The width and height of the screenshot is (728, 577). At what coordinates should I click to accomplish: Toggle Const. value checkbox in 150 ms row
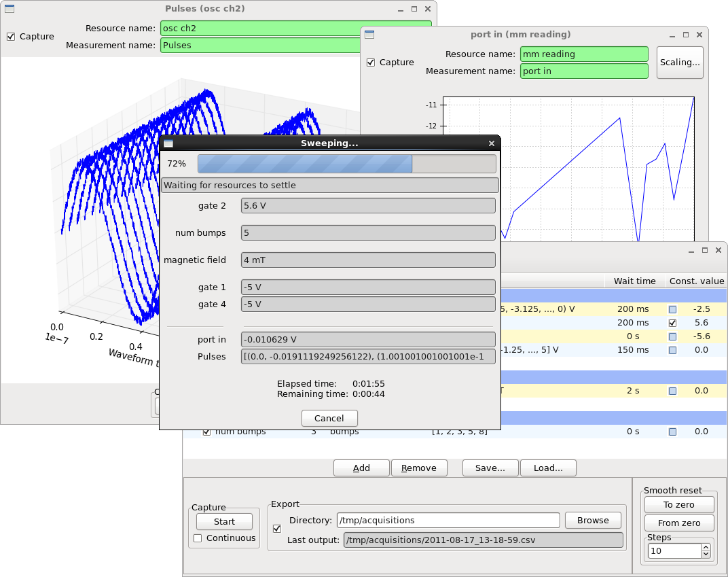click(x=672, y=350)
